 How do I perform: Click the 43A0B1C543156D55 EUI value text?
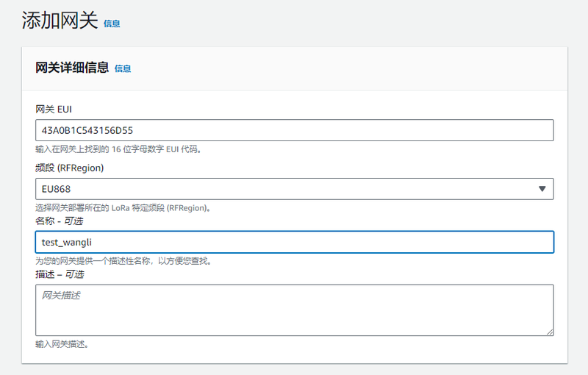pos(87,130)
